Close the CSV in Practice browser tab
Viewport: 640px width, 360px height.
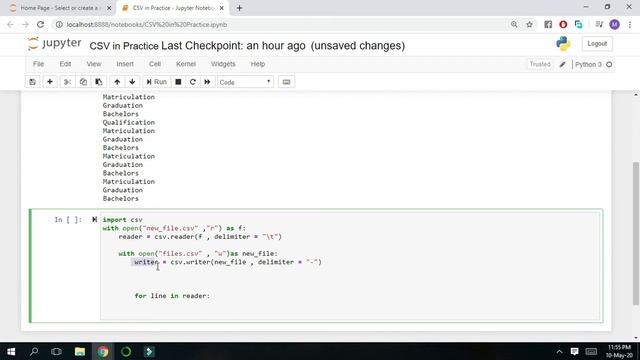[x=222, y=8]
